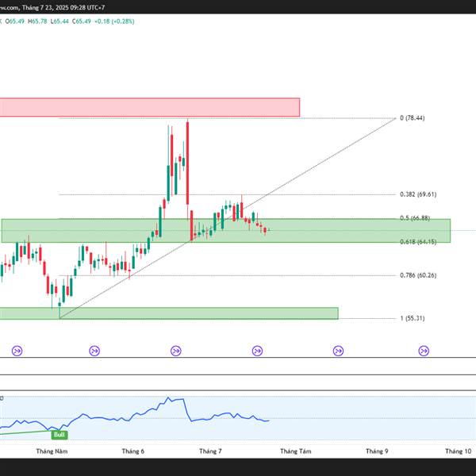Click the high value H65.78
The image size is (476, 476).
tap(37, 21)
